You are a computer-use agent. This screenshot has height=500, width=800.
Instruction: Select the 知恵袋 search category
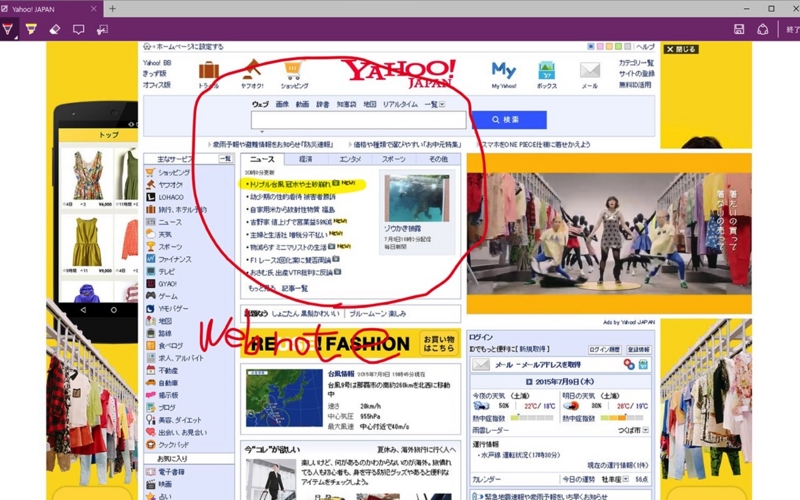click(346, 104)
